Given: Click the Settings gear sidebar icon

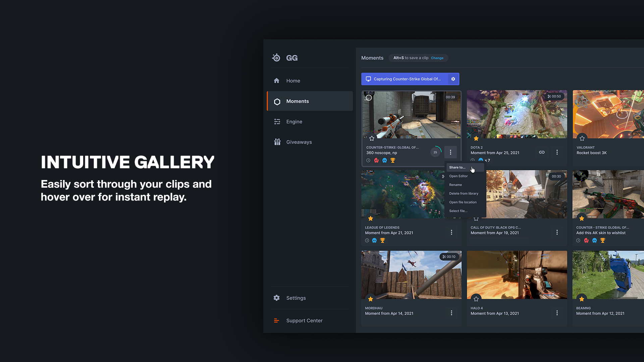Looking at the screenshot, I should coord(276,297).
